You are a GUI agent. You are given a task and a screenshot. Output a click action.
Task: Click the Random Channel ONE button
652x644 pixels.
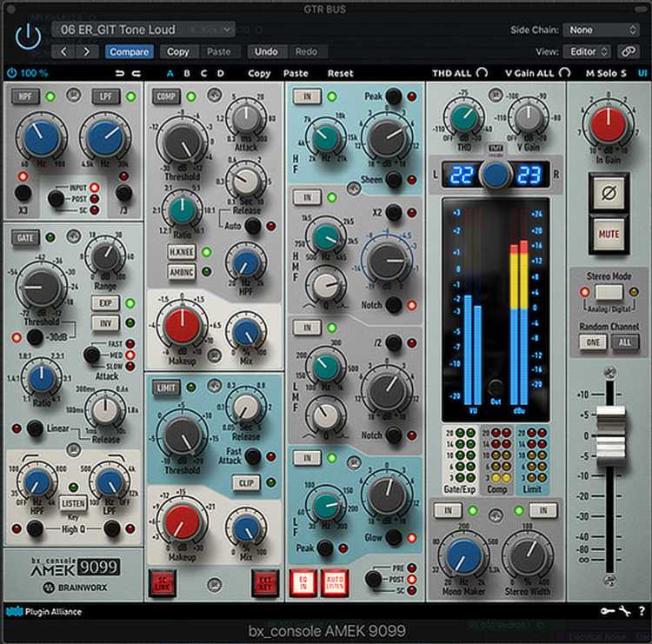click(593, 342)
